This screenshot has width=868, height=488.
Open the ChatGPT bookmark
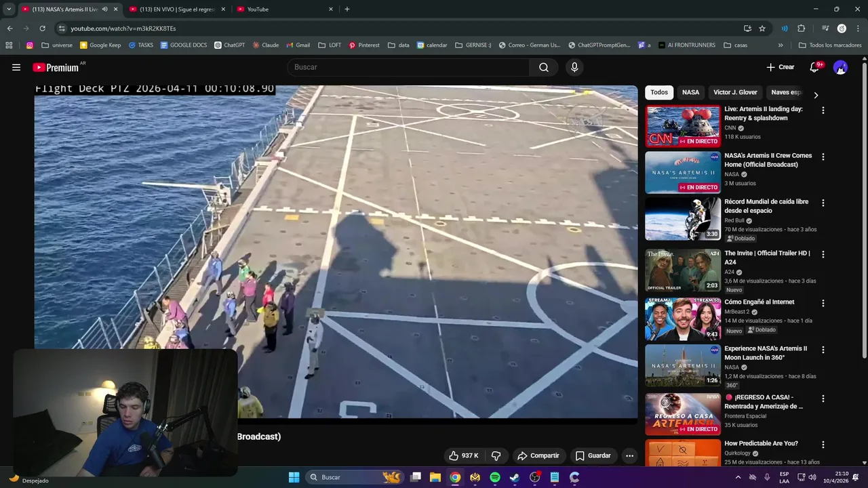coord(230,45)
